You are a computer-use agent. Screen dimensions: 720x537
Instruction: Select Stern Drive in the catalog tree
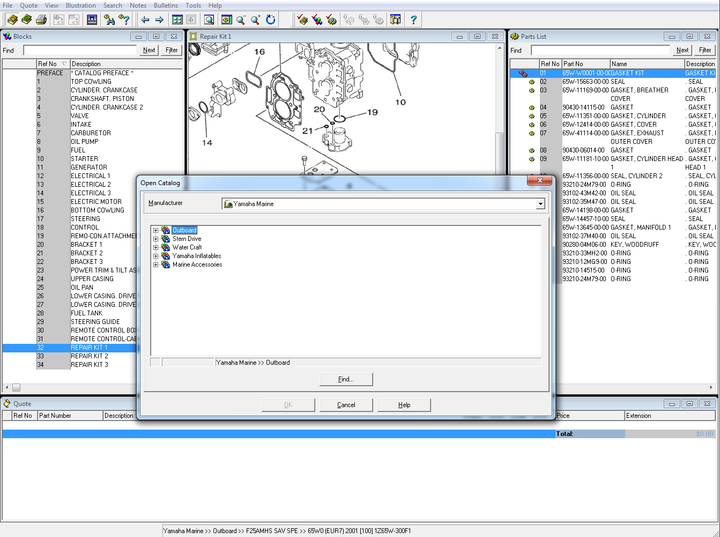coord(186,239)
